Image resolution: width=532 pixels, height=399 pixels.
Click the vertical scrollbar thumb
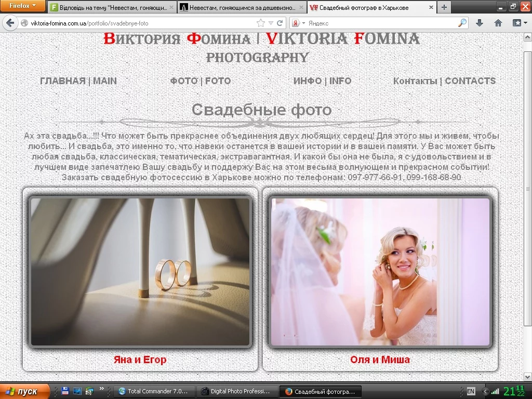(x=528, y=188)
